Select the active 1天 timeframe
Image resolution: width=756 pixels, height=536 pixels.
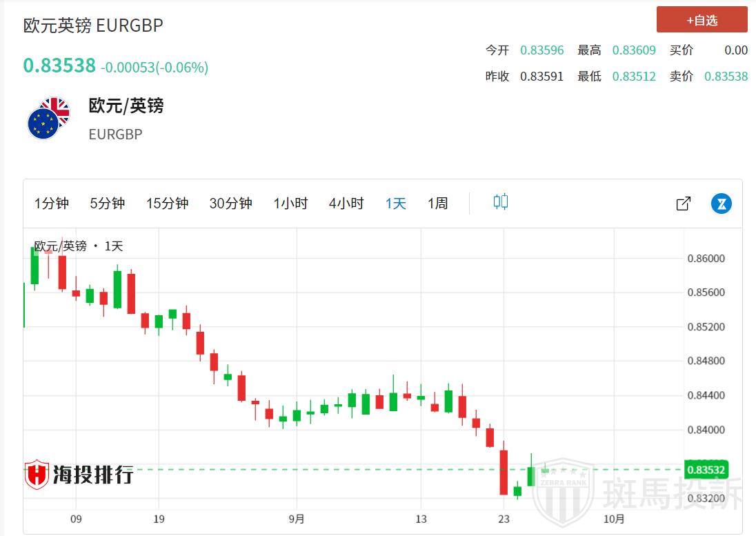point(396,204)
